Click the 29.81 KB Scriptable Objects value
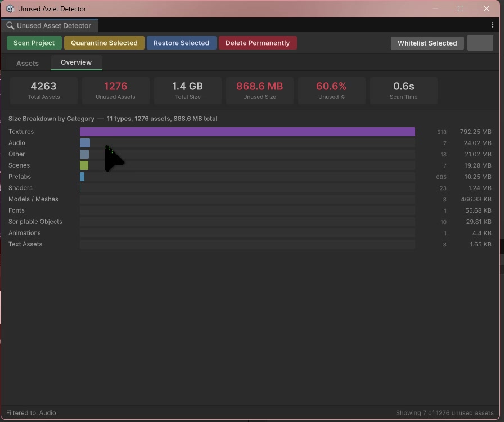Screen dimensions: 504x422 point(479,222)
